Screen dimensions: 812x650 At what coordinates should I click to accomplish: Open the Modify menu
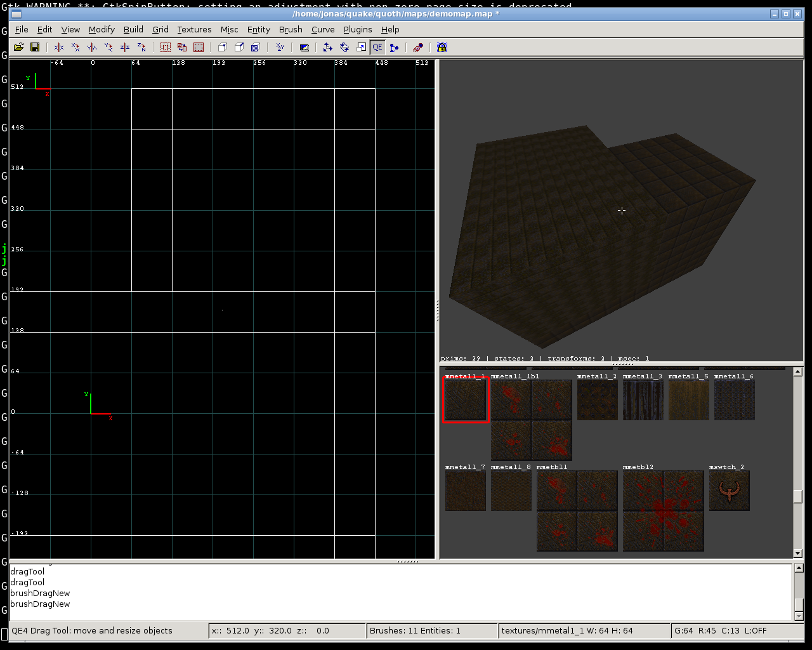[x=101, y=29]
